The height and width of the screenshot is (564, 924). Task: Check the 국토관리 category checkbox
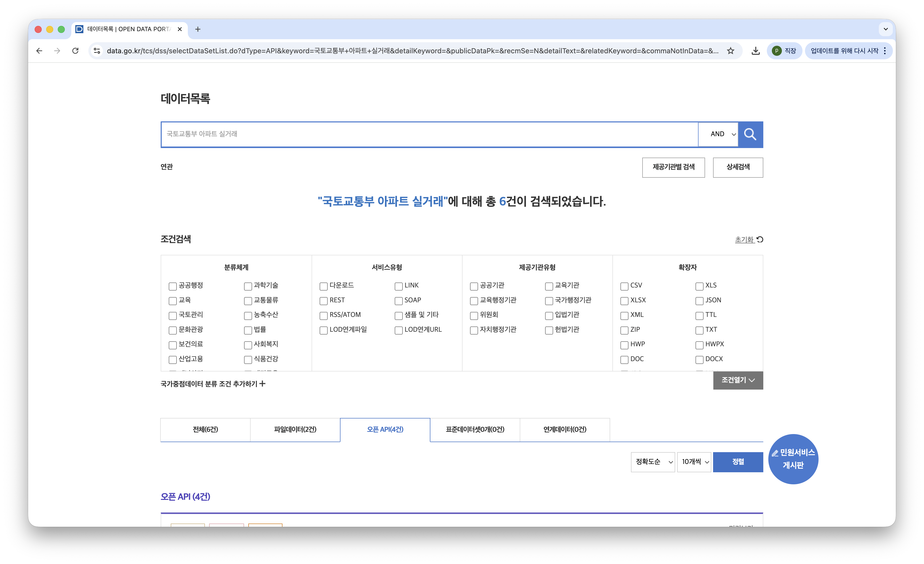(172, 316)
